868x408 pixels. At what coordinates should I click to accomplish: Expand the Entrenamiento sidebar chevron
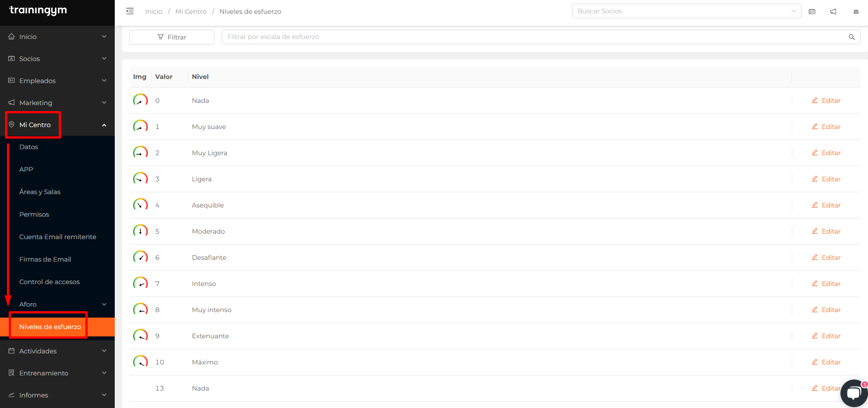[104, 373]
